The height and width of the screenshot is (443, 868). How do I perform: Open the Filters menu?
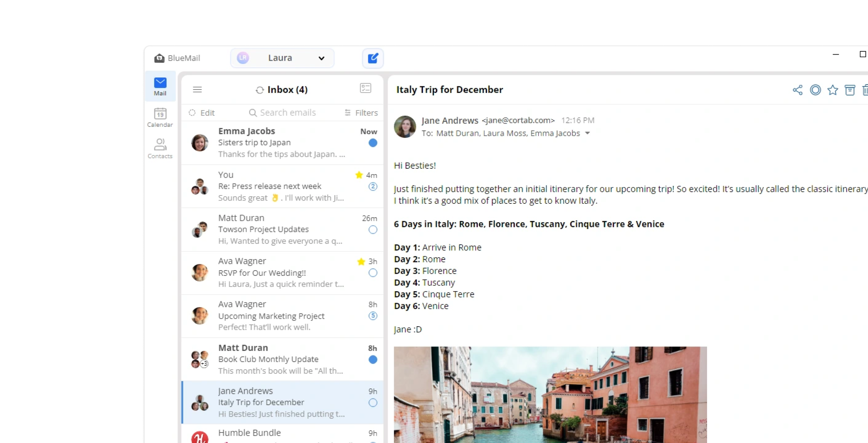361,113
